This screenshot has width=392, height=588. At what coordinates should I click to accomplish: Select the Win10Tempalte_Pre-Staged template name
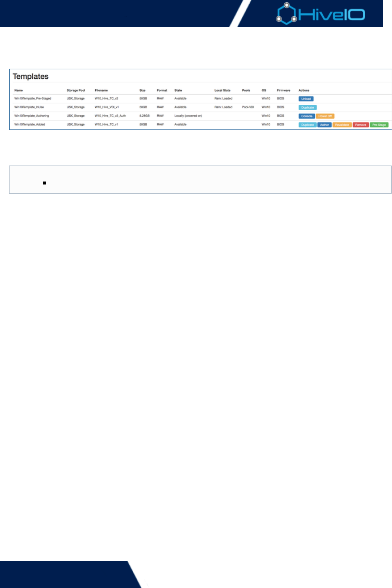(x=33, y=98)
